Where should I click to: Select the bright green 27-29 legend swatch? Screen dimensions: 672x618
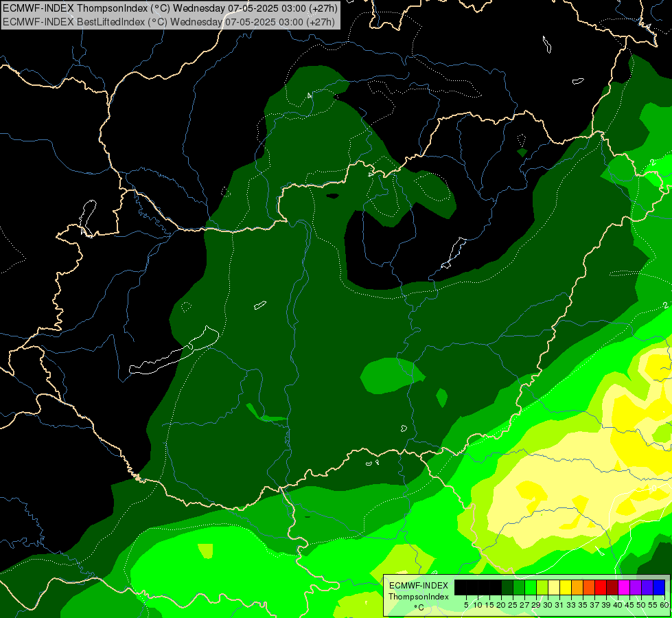(x=531, y=587)
